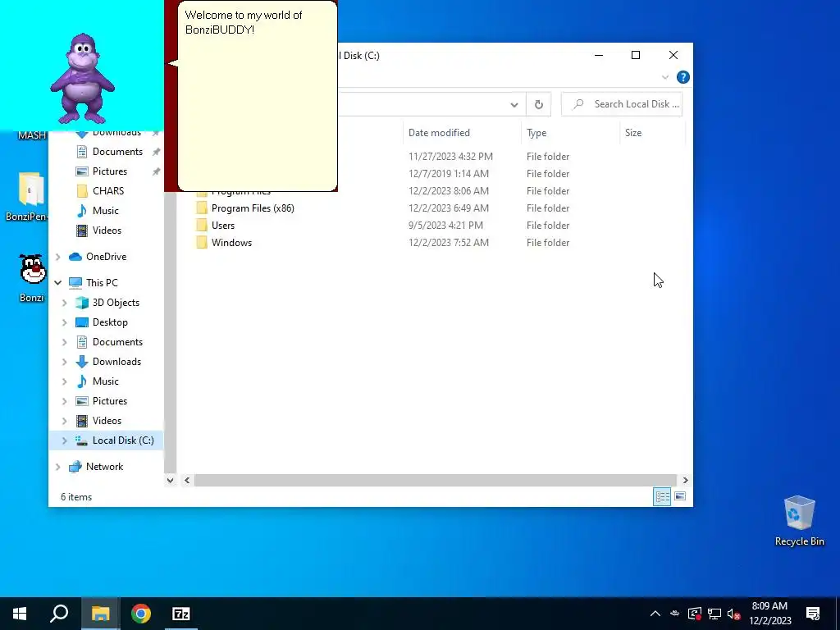
Task: Open 3D Objects under This PC
Action: click(116, 303)
